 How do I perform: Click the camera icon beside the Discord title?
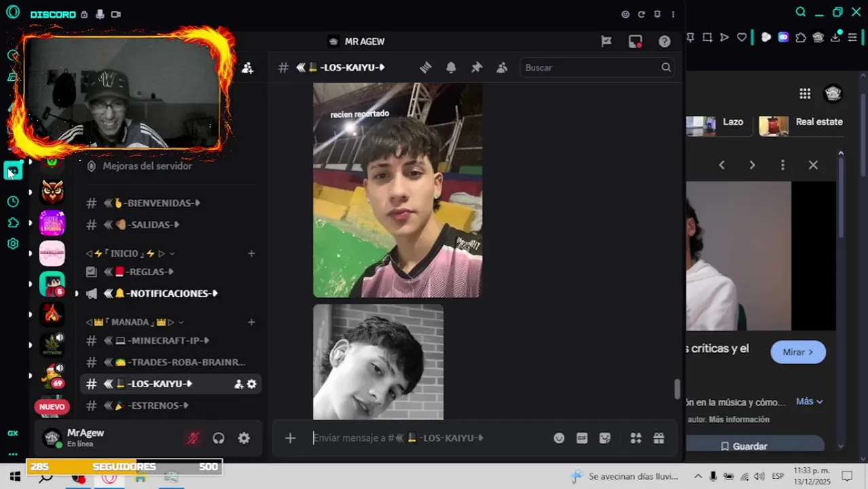(x=116, y=14)
